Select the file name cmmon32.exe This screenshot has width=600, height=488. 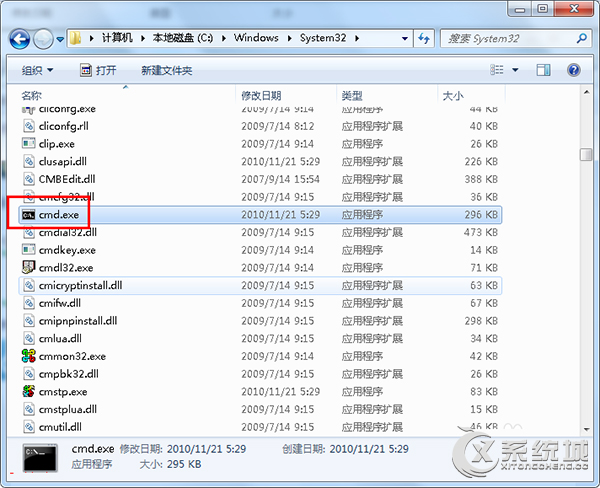[x=72, y=356]
